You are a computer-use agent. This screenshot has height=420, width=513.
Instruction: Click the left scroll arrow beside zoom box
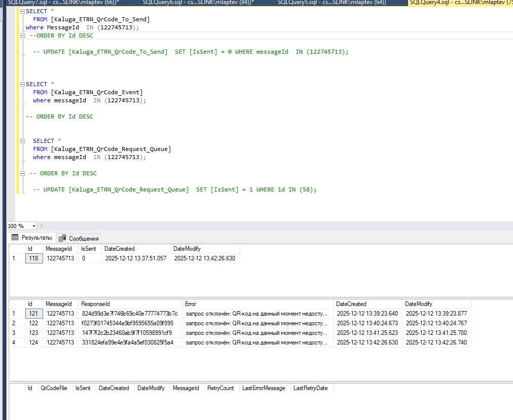41,225
